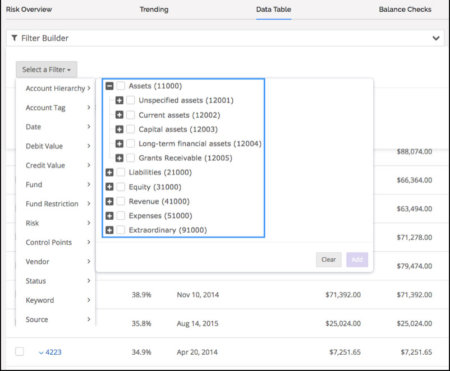Click the $79,474.00 amount cell

(414, 266)
